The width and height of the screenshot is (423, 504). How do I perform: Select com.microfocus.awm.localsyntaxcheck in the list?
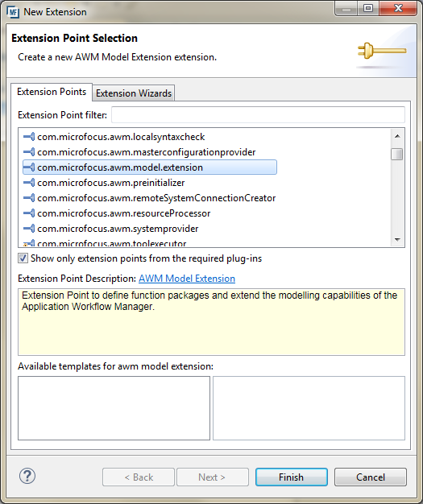coord(121,137)
